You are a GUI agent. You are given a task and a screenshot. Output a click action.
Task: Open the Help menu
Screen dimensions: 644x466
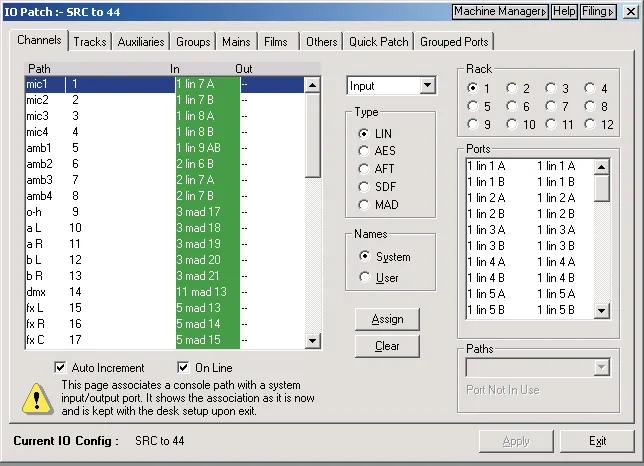[x=564, y=11]
